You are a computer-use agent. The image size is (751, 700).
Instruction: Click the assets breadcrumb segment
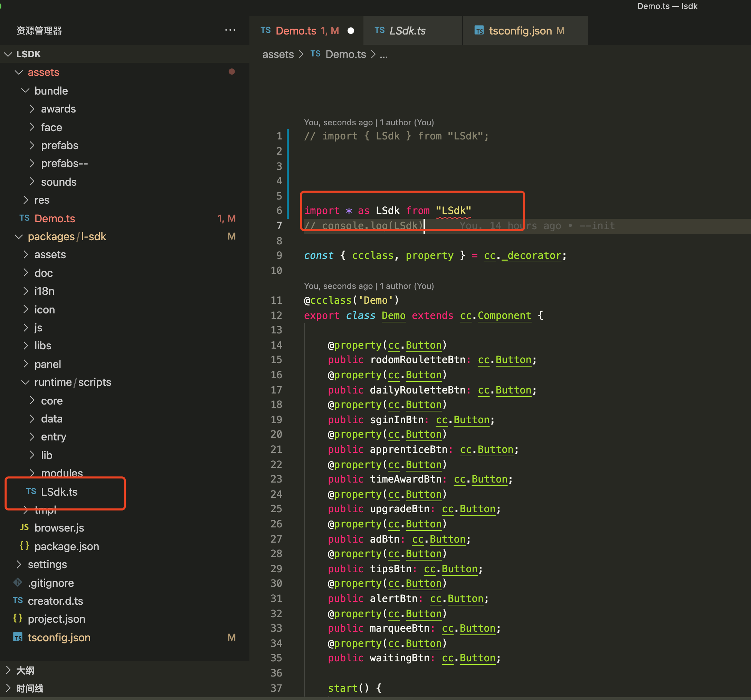278,55
